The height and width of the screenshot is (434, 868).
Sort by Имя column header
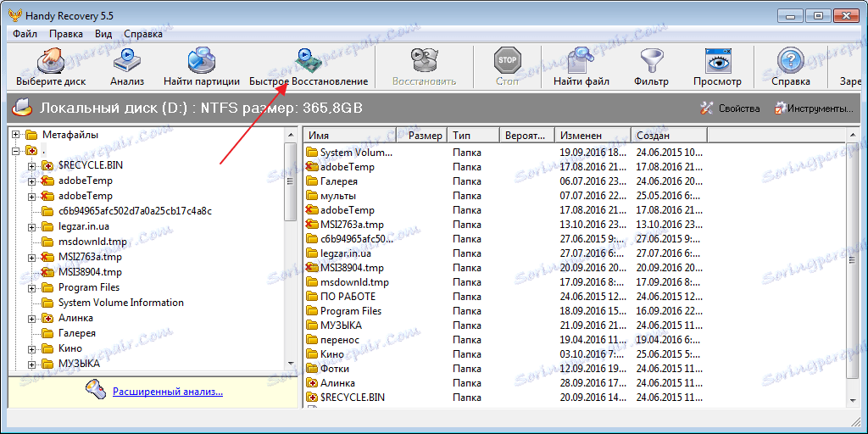coord(350,135)
